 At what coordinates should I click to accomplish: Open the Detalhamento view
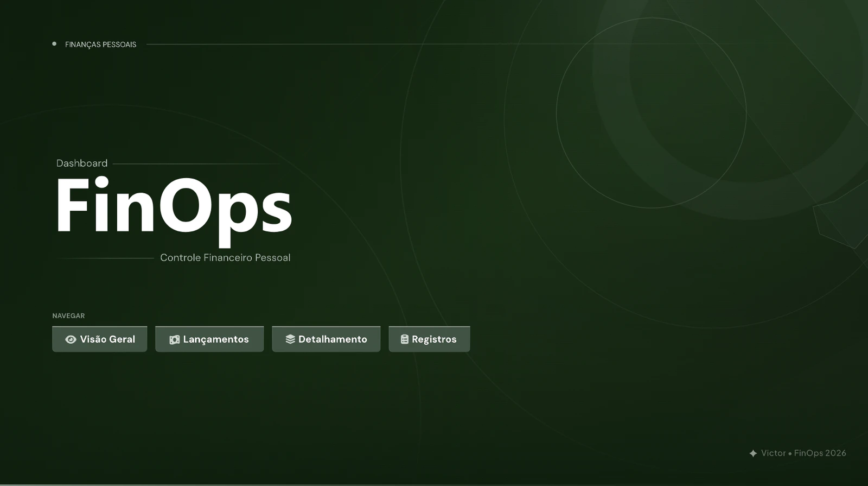[326, 339]
